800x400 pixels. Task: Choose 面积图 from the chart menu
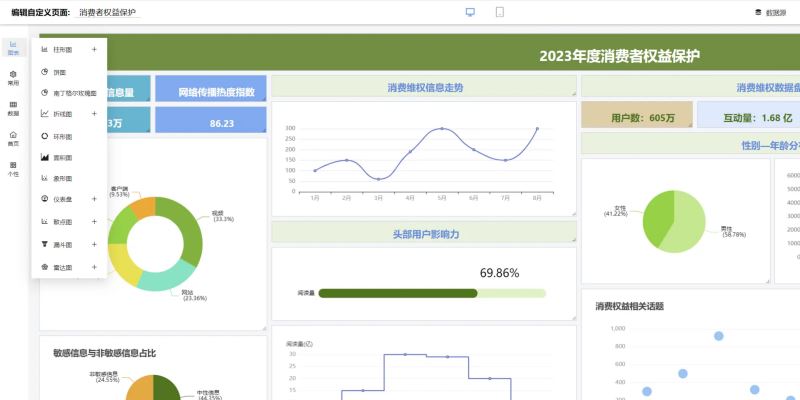pyautogui.click(x=63, y=158)
